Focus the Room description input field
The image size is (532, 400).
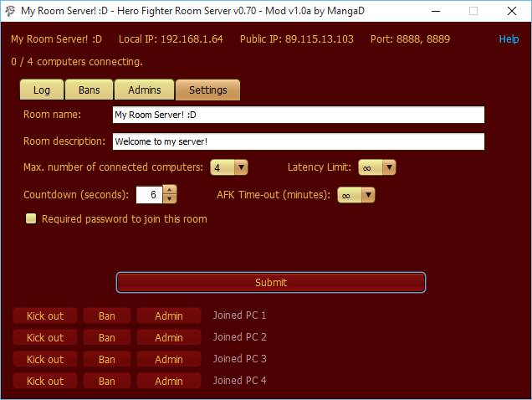(298, 141)
